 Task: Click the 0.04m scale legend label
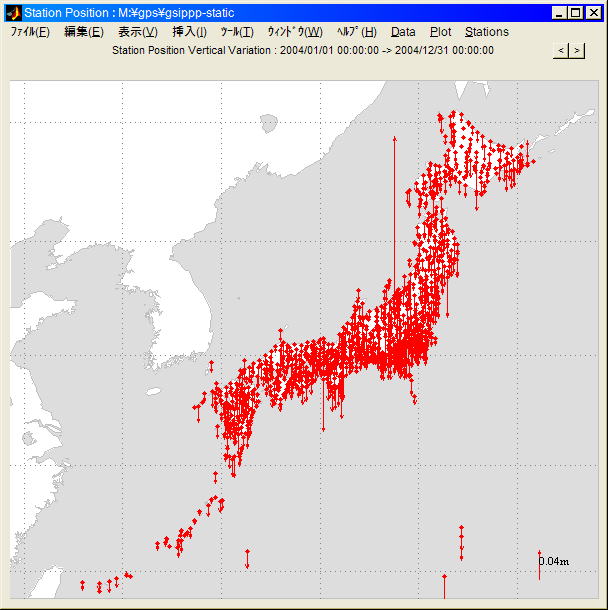pyautogui.click(x=554, y=562)
